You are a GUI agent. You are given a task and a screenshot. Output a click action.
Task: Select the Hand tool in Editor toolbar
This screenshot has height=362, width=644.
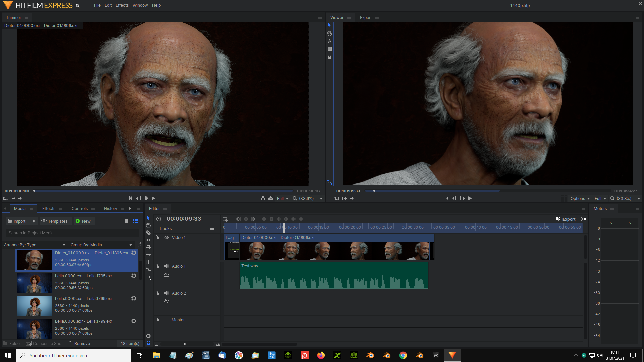pos(148,225)
